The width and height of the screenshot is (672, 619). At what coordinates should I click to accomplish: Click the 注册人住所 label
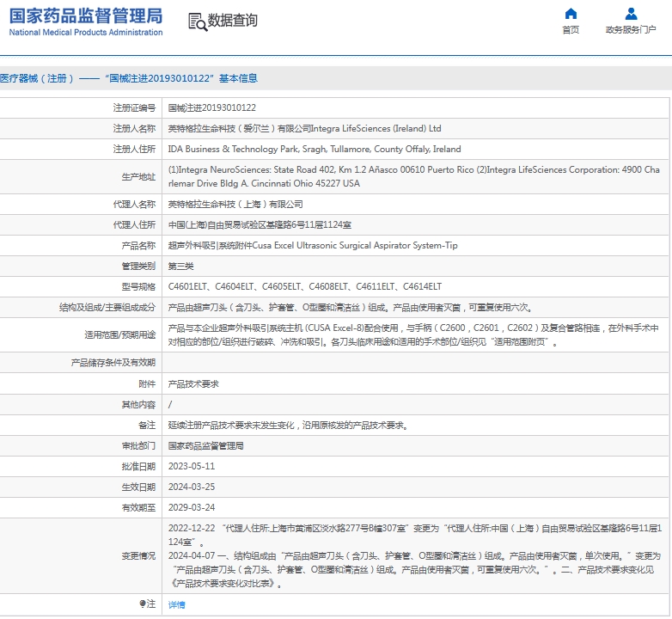[134, 150]
